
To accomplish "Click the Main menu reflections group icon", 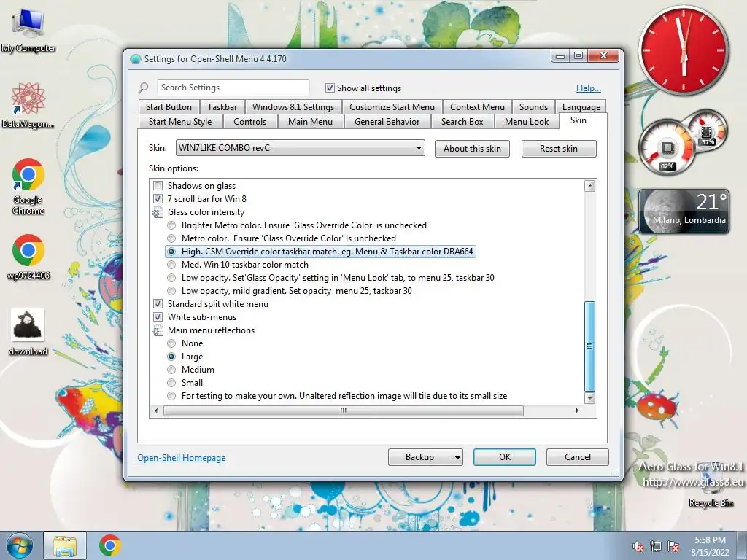I will 158,330.
